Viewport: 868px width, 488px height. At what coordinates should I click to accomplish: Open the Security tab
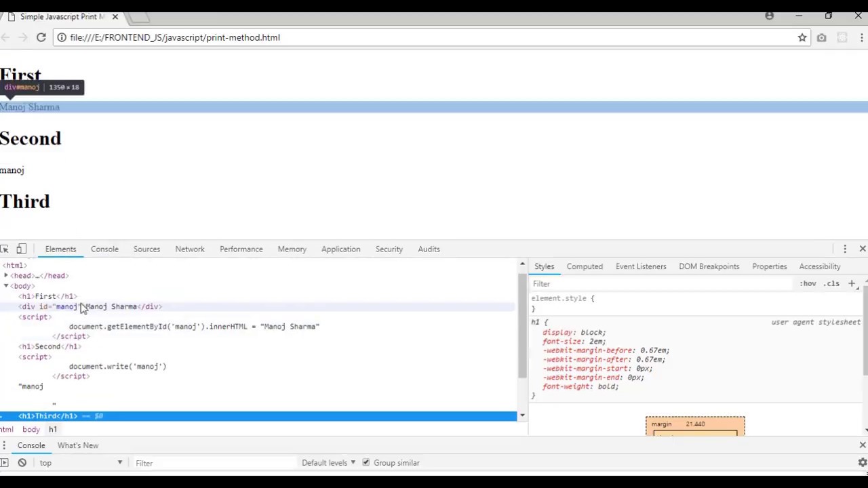pyautogui.click(x=389, y=249)
